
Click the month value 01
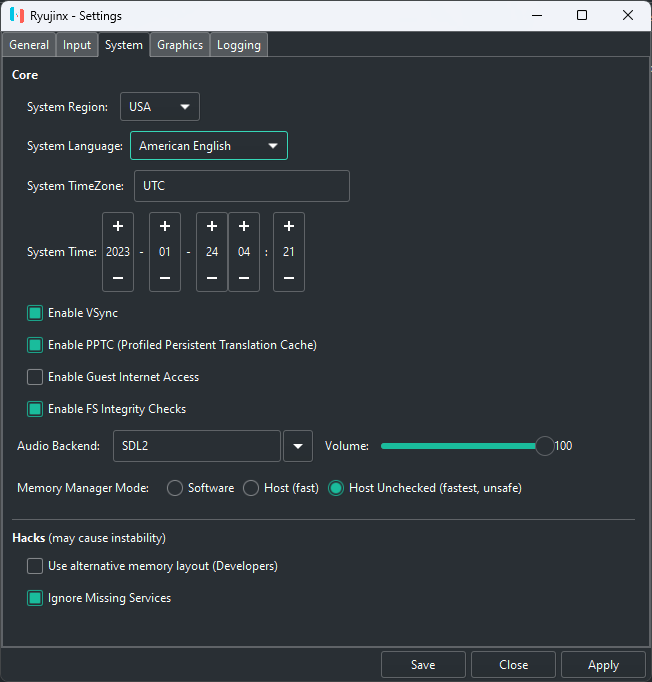(165, 252)
